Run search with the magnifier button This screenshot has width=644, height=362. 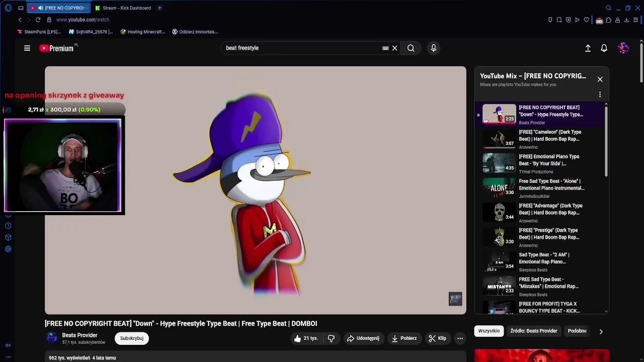pos(411,48)
